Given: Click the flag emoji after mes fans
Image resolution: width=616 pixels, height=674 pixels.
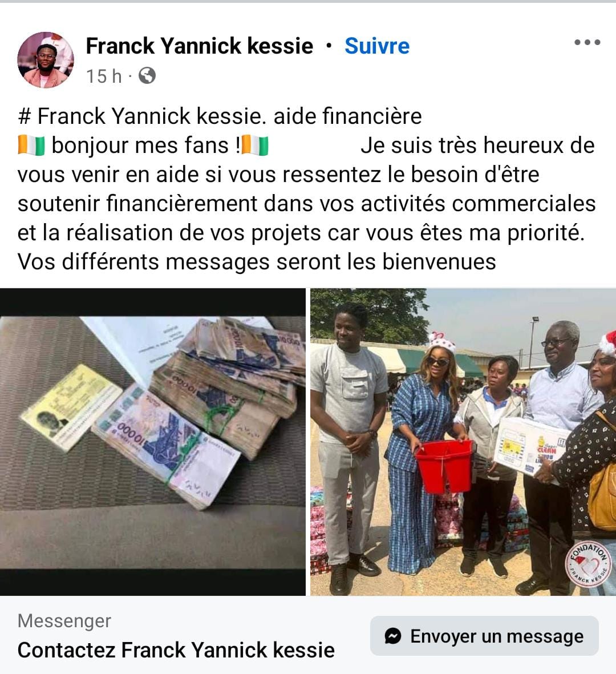Looking at the screenshot, I should pyautogui.click(x=255, y=146).
